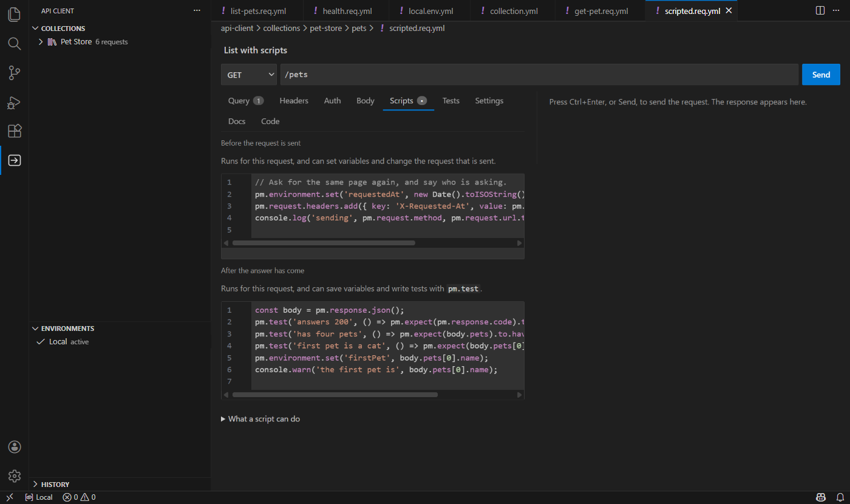
Task: Open the editor's more actions menu
Action: [x=836, y=11]
